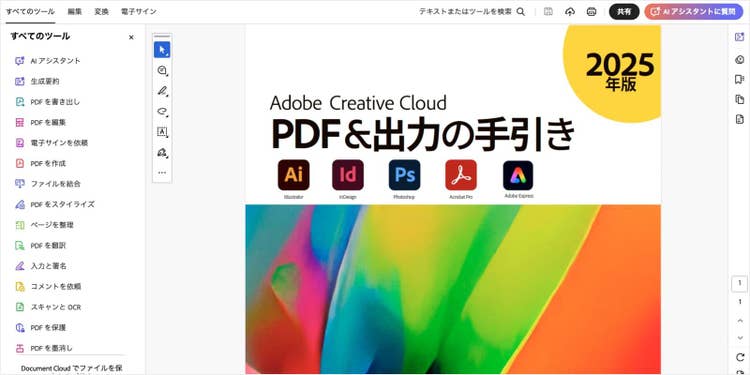
Task: Open the コメントを依頼 tool
Action: pyautogui.click(x=48, y=287)
